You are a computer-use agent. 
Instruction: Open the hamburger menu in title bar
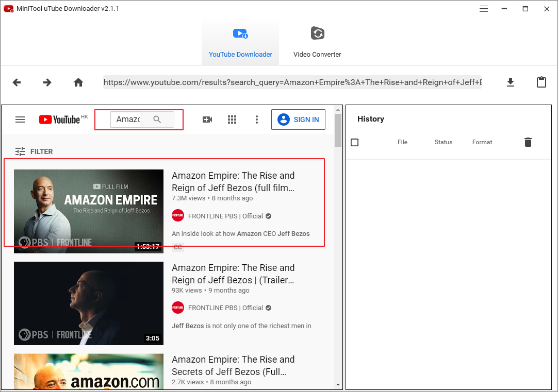pyautogui.click(x=483, y=9)
